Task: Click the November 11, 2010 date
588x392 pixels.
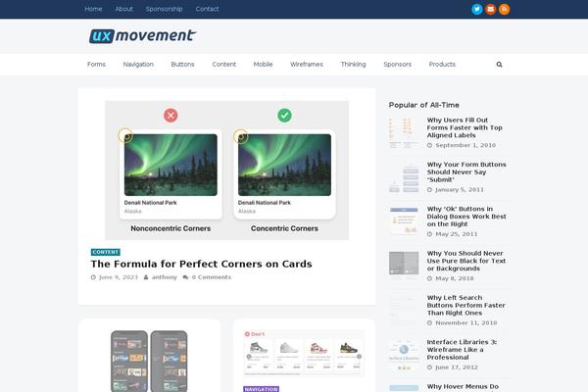Action: [466, 323]
